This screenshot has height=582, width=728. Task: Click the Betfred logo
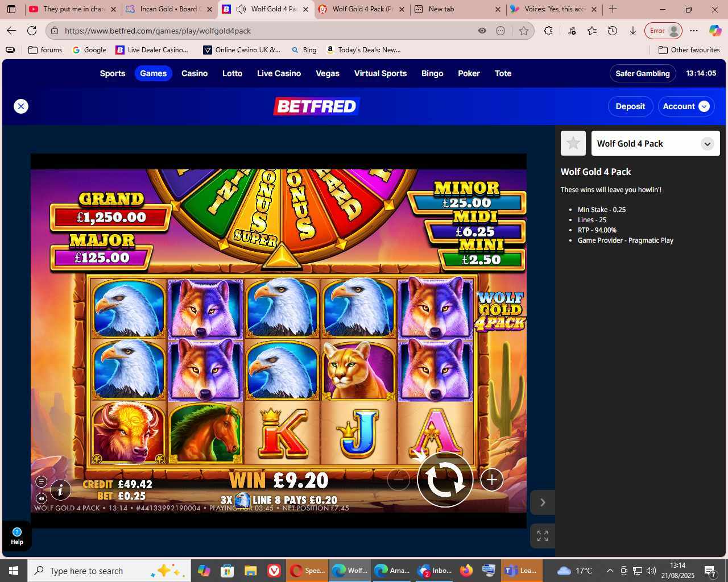coord(316,106)
